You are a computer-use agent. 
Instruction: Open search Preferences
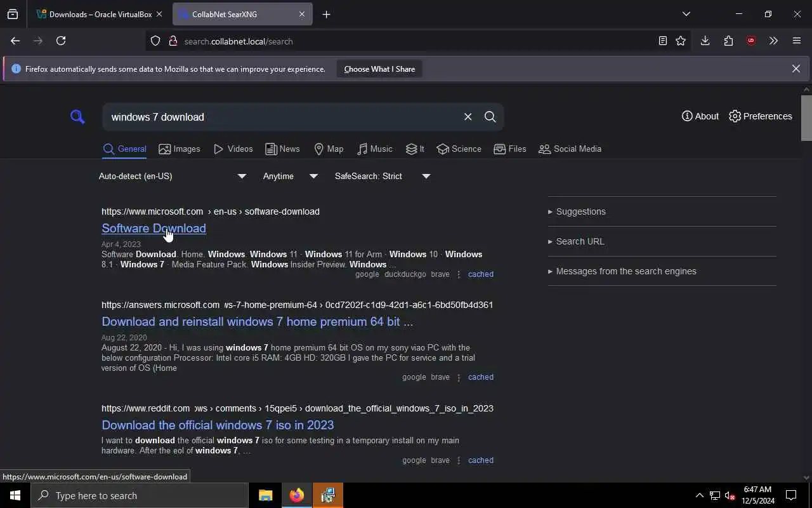[x=761, y=116]
